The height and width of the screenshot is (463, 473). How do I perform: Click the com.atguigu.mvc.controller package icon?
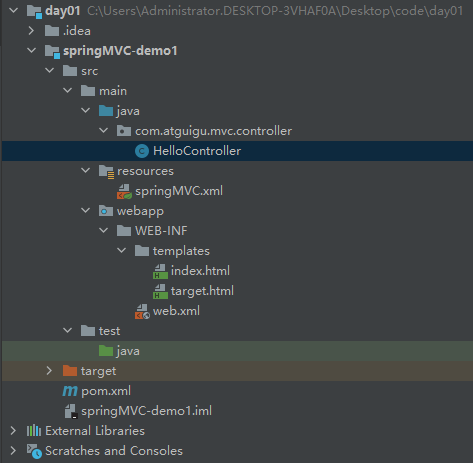click(124, 131)
